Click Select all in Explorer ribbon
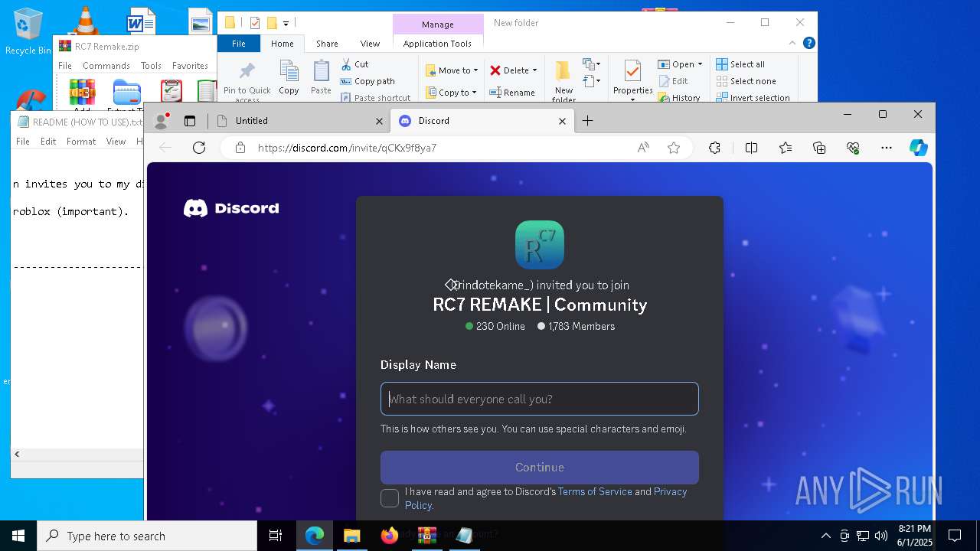The width and height of the screenshot is (980, 551). [740, 64]
